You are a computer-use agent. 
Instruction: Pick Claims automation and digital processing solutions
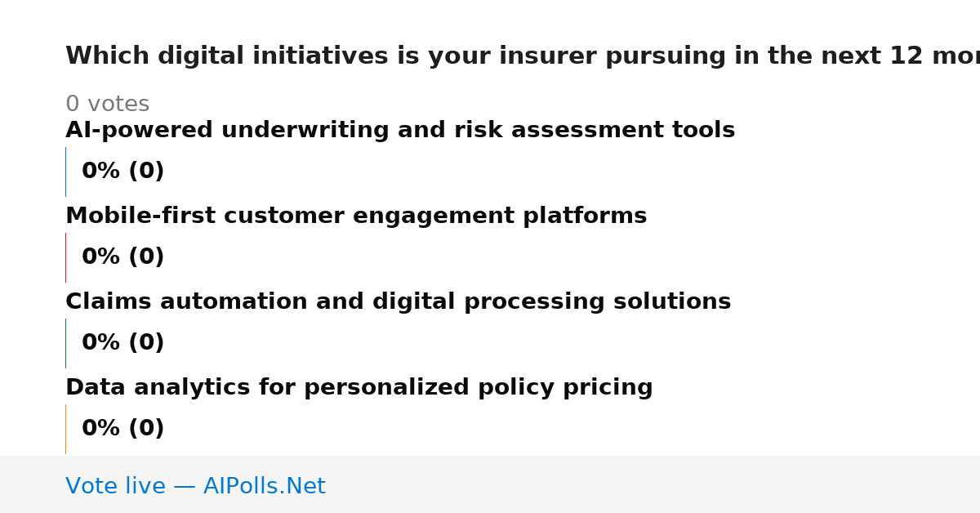pyautogui.click(x=399, y=302)
